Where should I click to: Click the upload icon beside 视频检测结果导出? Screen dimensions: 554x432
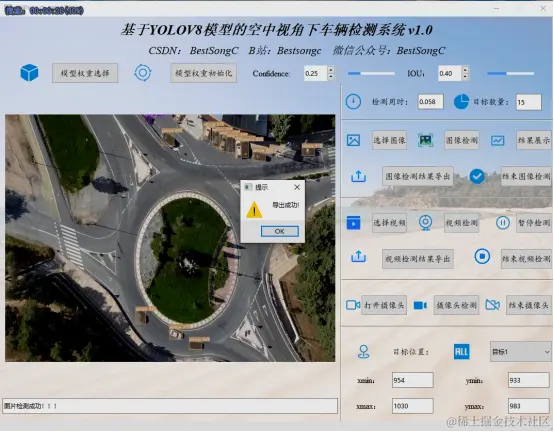358,256
